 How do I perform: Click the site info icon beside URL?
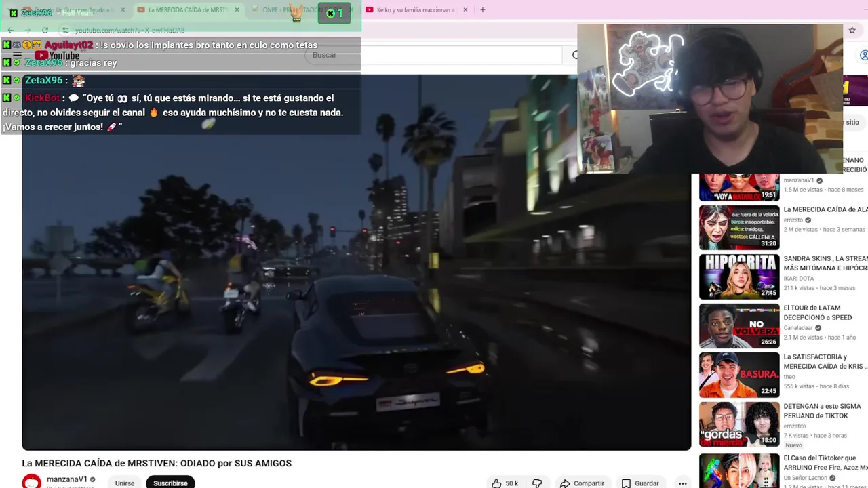[x=65, y=30]
